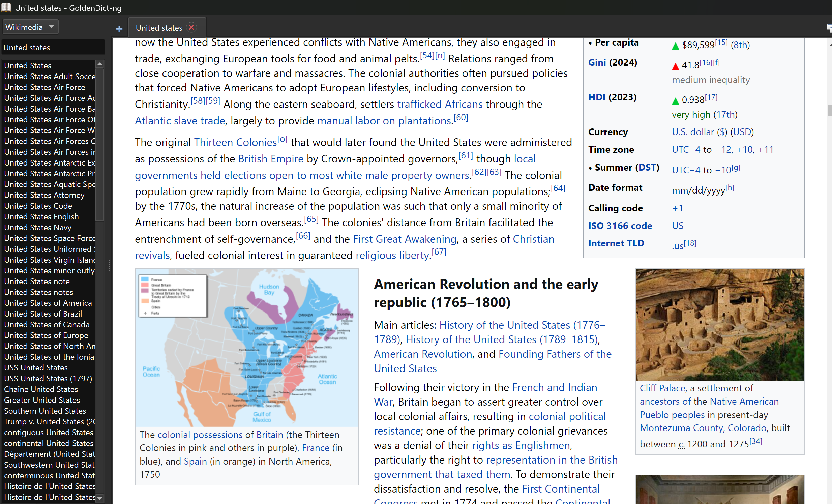Click the new tab plus icon
This screenshot has height=504, width=832.
(119, 29)
